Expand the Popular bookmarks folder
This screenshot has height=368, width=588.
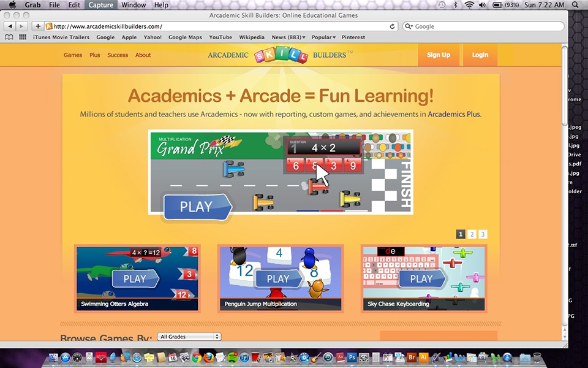point(323,37)
